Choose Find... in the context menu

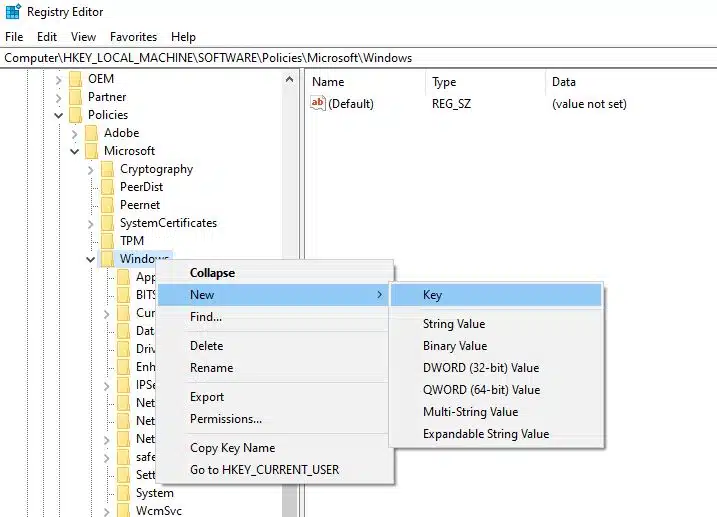tap(275, 317)
